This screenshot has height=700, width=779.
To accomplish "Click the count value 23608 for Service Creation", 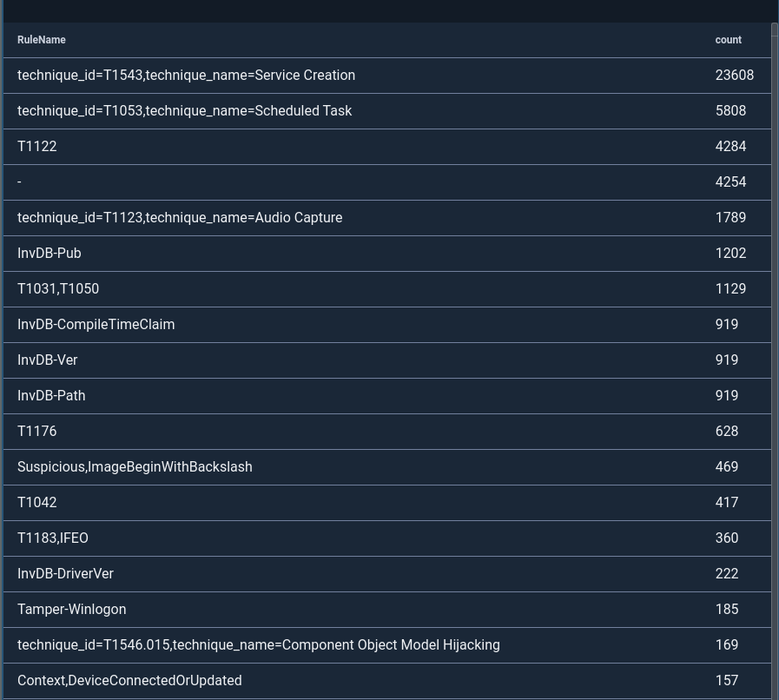I will (x=734, y=76).
